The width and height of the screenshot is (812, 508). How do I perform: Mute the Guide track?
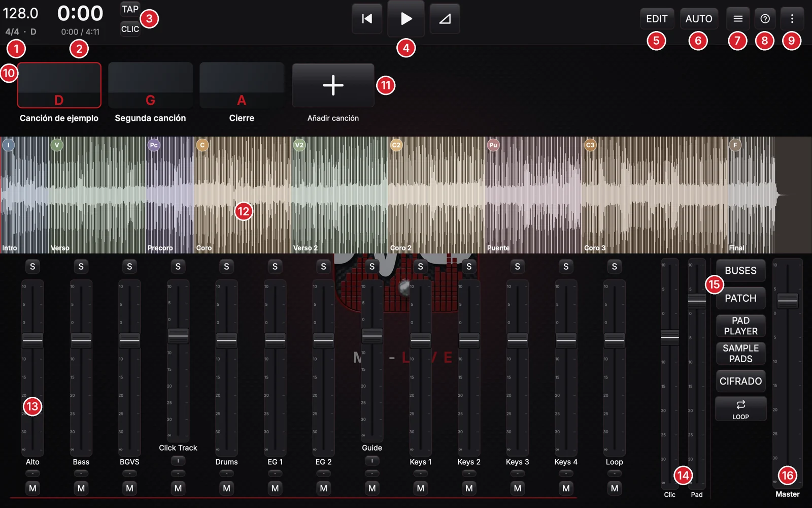point(372,488)
